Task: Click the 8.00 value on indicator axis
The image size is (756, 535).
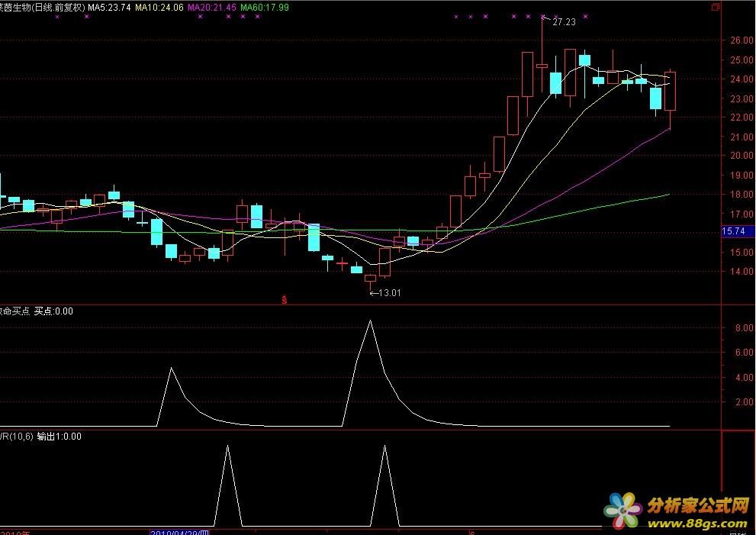Action: click(744, 328)
